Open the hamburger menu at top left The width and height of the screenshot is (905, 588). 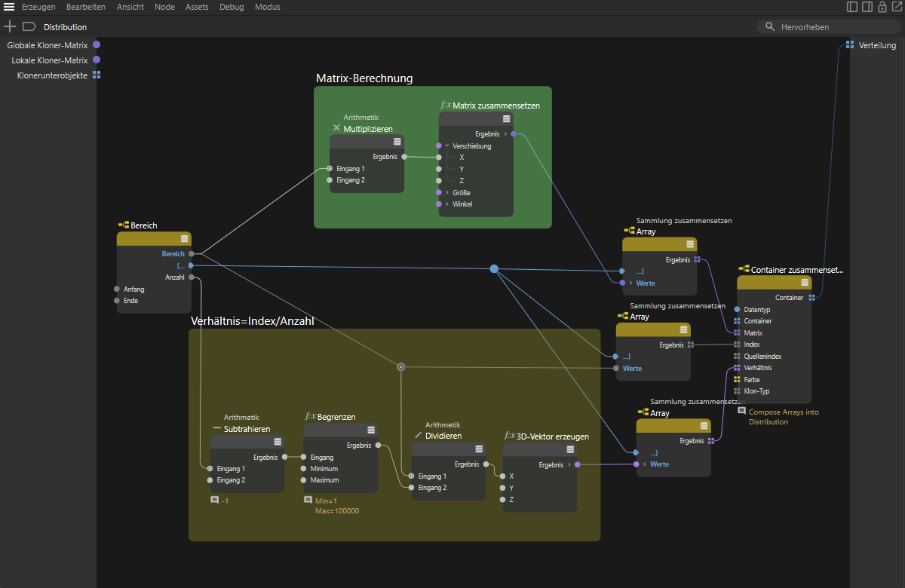[10, 7]
